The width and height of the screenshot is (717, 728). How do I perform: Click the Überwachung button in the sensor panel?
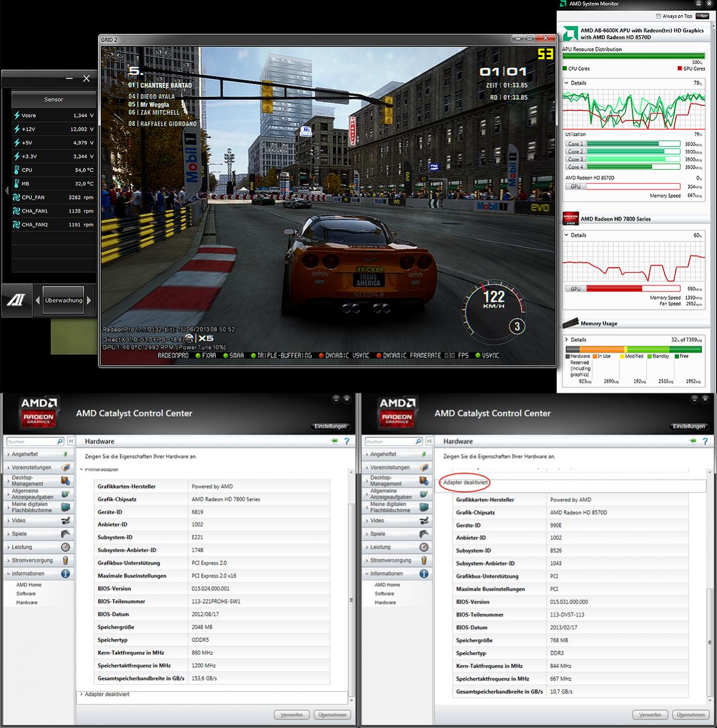click(63, 300)
